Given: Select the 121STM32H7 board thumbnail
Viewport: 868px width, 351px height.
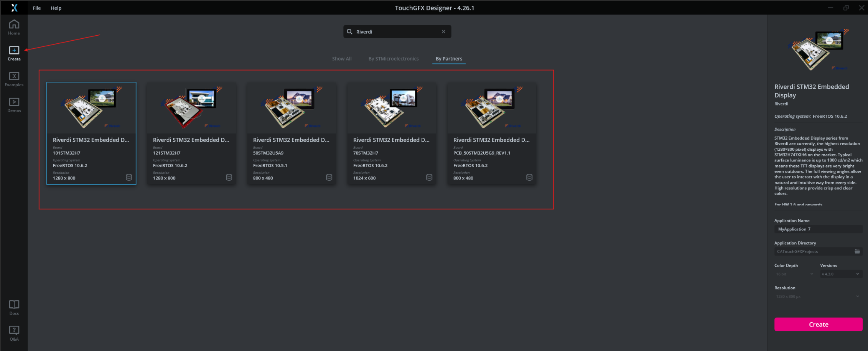Looking at the screenshot, I should click(191, 108).
